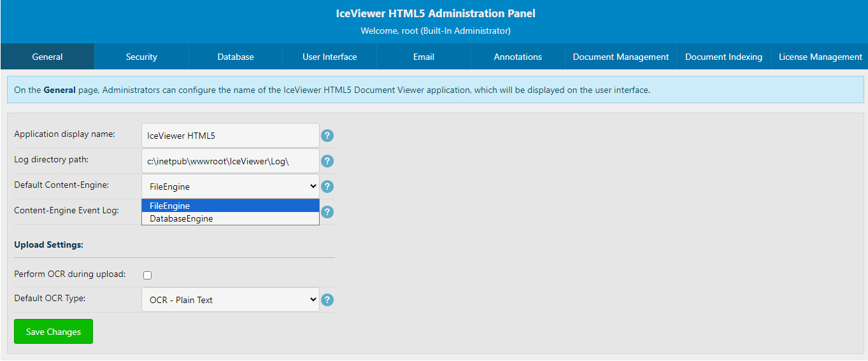
Task: Go to the User Interface tab
Action: click(329, 57)
